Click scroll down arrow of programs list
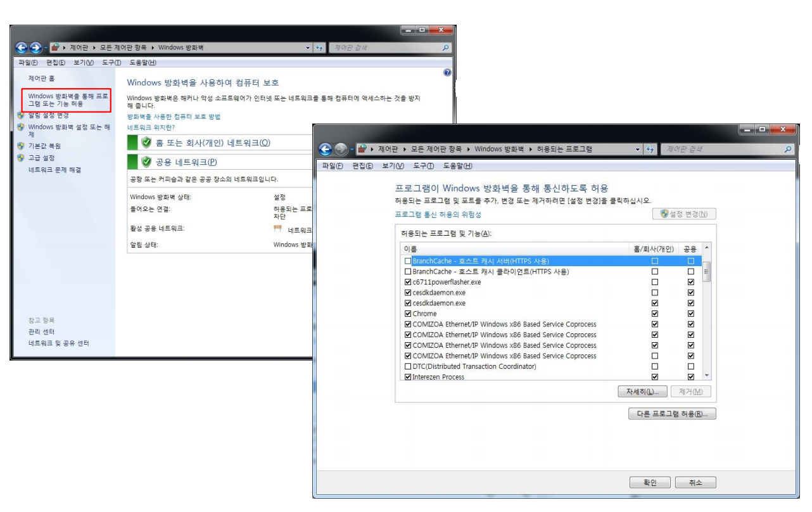This screenshot has height=512, width=812. (x=707, y=375)
